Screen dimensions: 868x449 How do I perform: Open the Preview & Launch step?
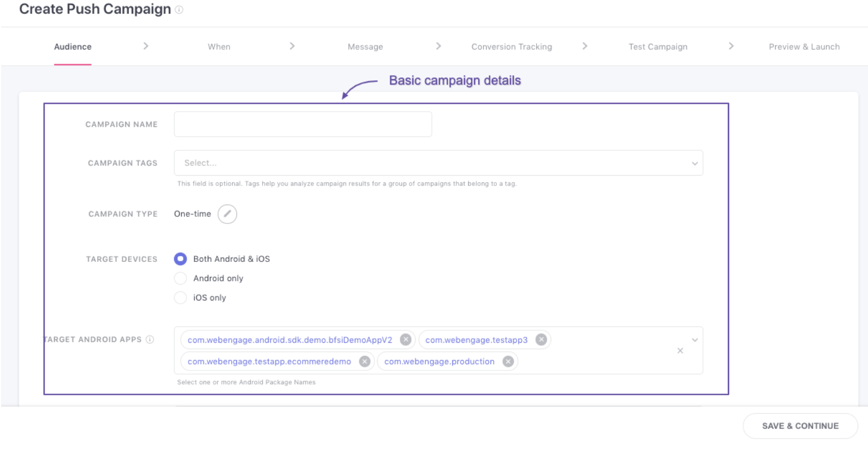803,47
